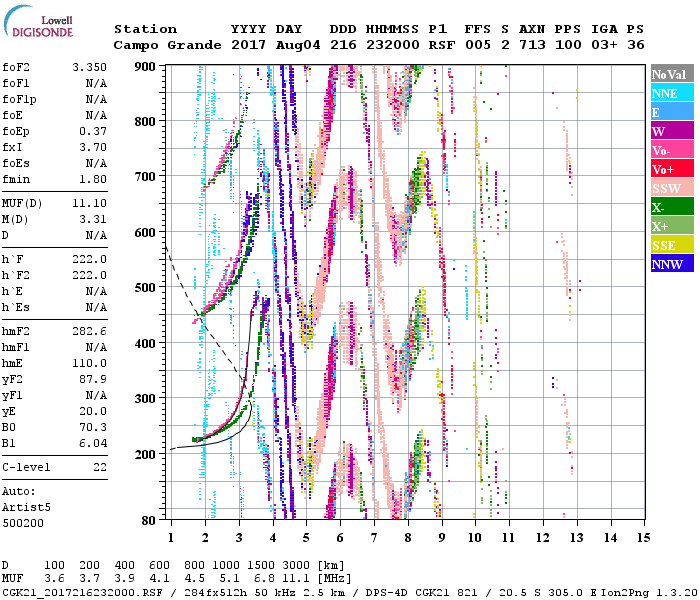
Task: Pick the E legend color box
Action: (x=669, y=113)
